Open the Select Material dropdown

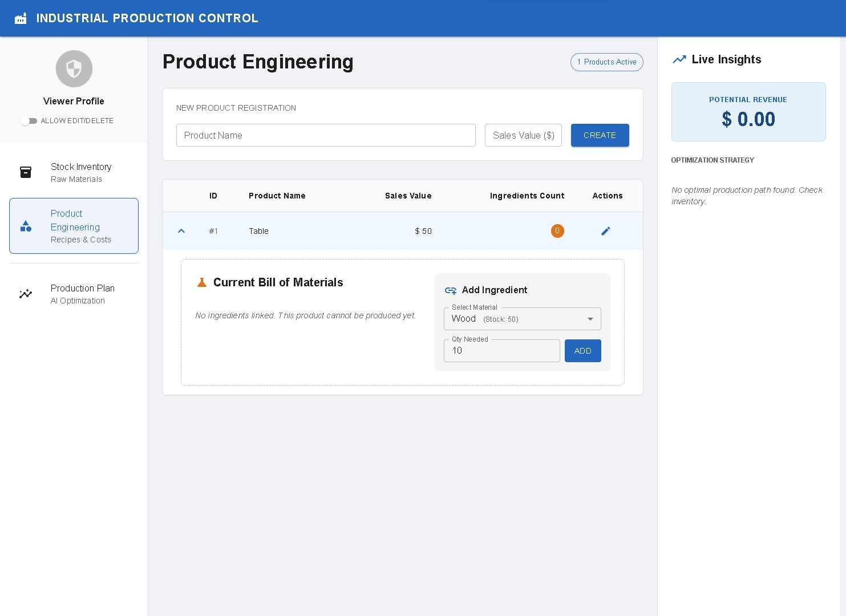pos(521,319)
